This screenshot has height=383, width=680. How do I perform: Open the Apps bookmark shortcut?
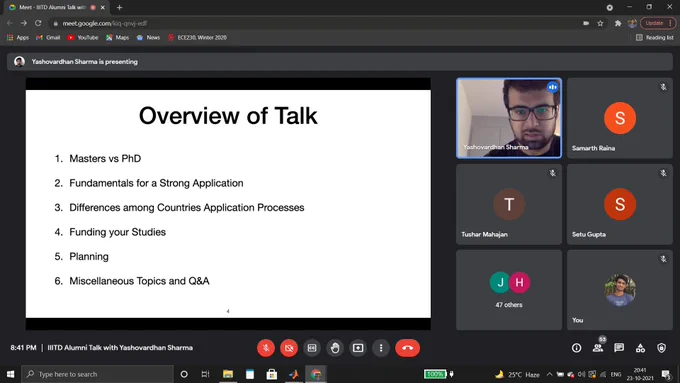pyautogui.click(x=18, y=38)
